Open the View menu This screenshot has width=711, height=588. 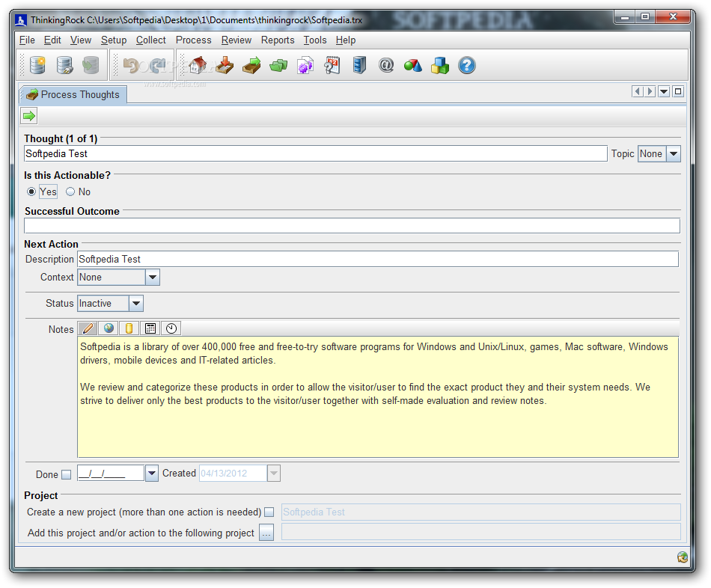tap(81, 40)
